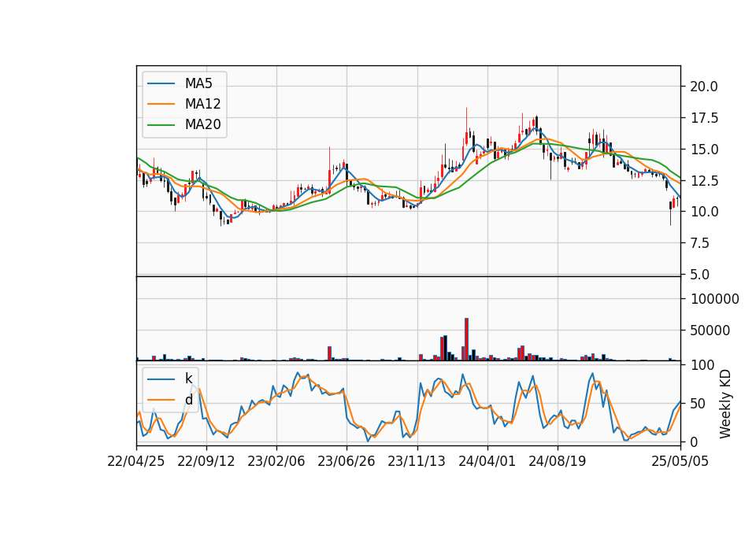
Task: Click the 23/06/26 date label
Action: point(346,461)
